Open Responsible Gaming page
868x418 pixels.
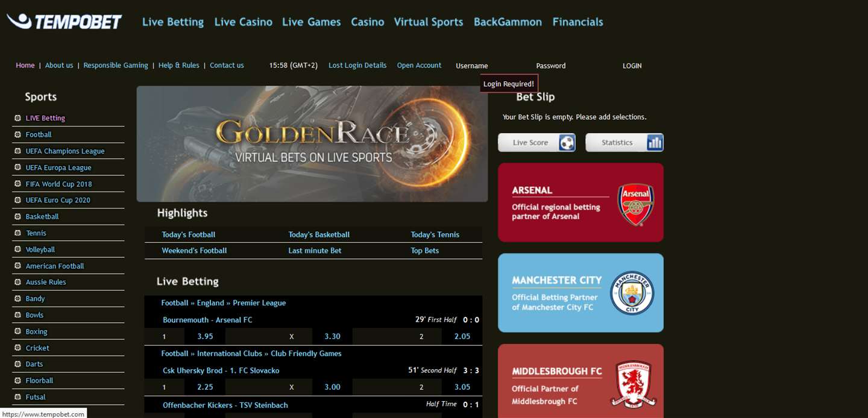click(116, 65)
